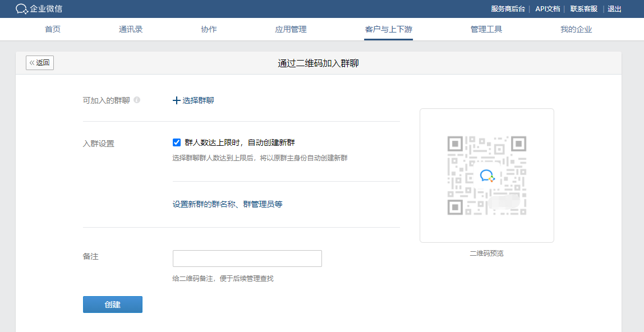Click the 备注 input field
This screenshot has width=644, height=332.
tap(247, 259)
